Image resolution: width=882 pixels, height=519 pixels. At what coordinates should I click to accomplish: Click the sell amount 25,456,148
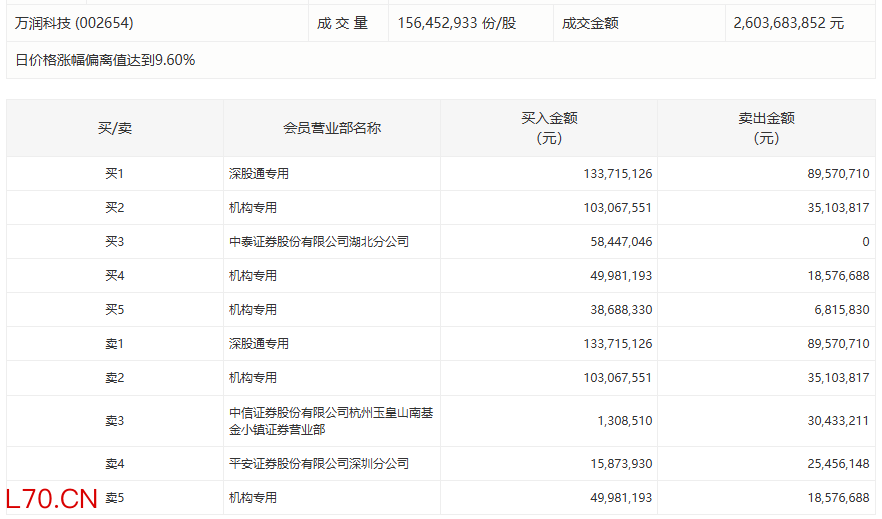tap(834, 464)
